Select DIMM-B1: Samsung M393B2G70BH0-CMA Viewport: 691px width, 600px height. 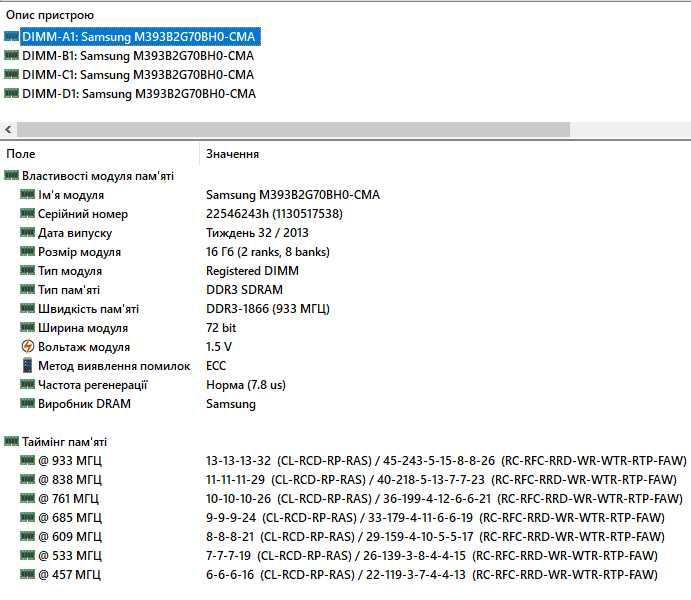138,56
